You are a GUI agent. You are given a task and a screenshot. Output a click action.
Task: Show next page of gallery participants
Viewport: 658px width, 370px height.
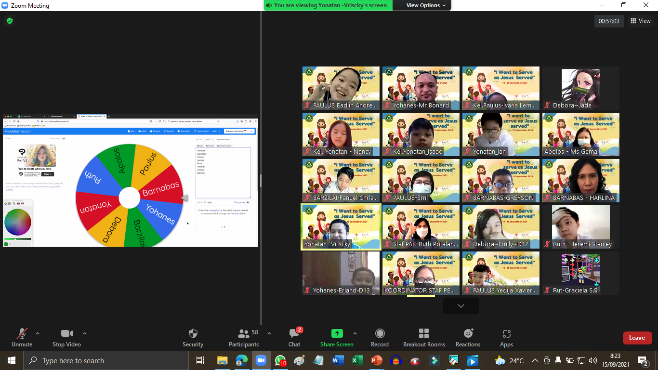pos(461,306)
